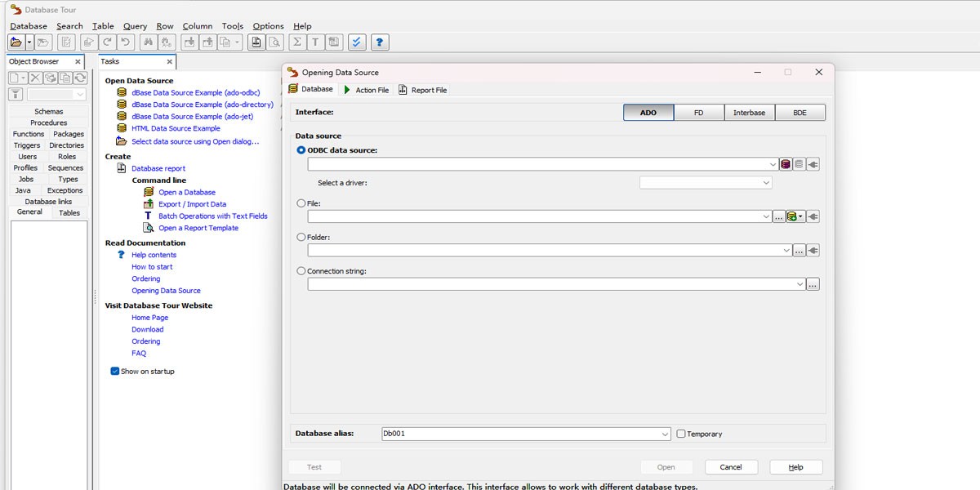Screen dimensions: 980x490
Task: Select the Connection string radio button
Action: coord(301,270)
